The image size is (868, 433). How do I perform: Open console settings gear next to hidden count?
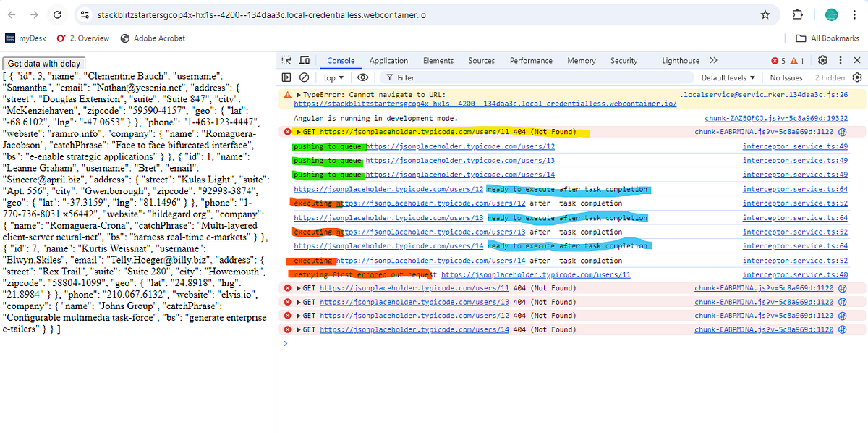pyautogui.click(x=857, y=77)
